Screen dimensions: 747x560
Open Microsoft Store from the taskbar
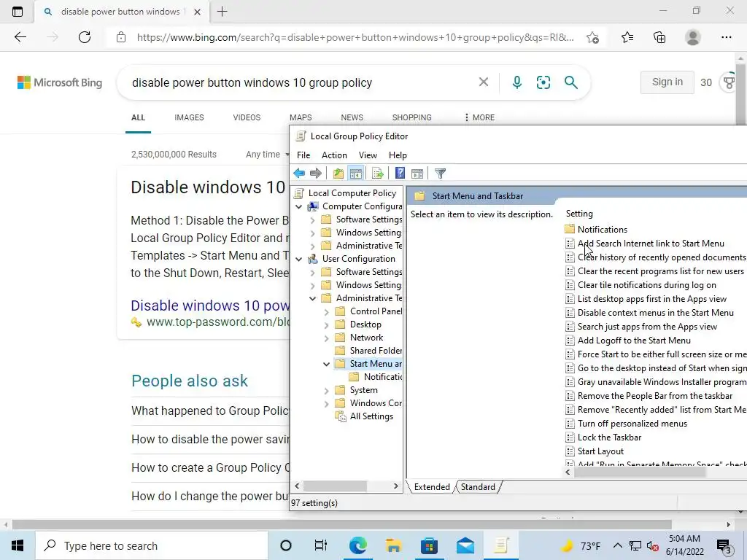tap(429, 545)
